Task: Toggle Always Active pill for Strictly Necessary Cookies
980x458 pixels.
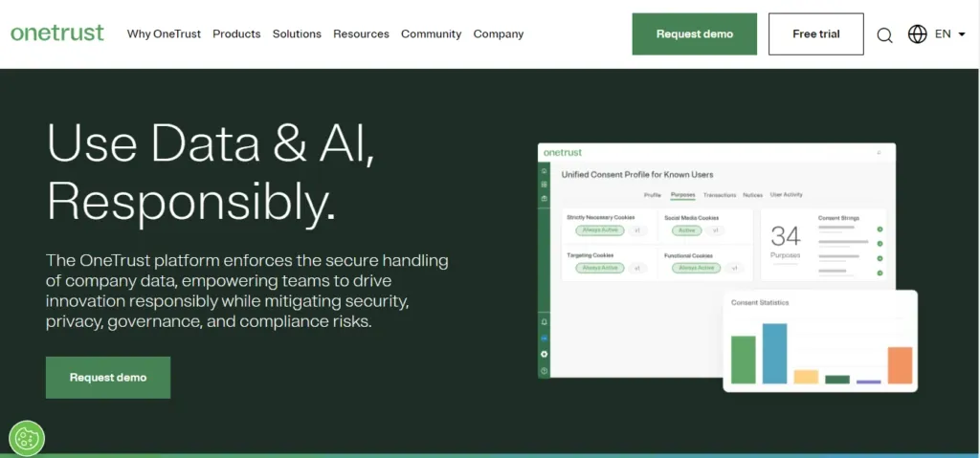Action: pyautogui.click(x=600, y=230)
